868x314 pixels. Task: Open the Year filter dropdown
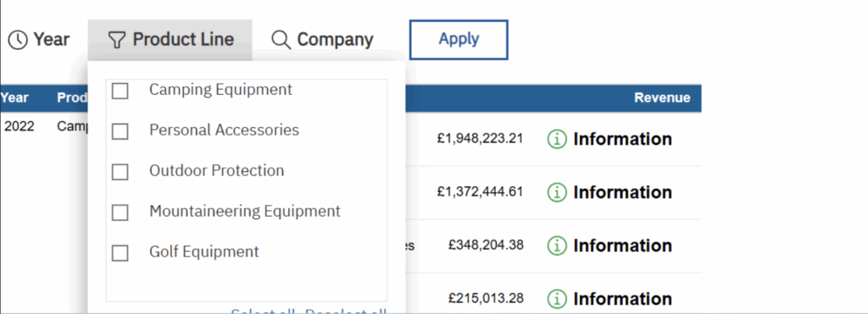39,40
